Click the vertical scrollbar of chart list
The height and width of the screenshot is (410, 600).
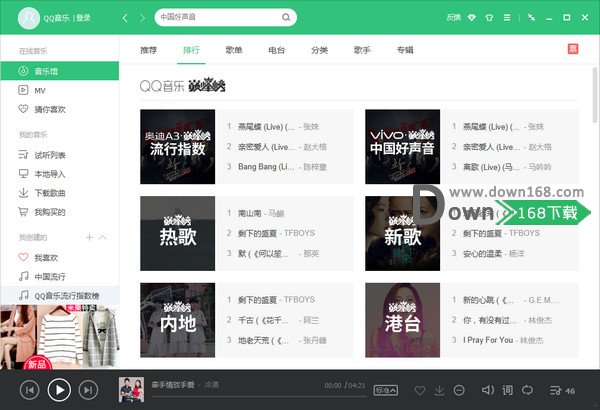pos(595,95)
